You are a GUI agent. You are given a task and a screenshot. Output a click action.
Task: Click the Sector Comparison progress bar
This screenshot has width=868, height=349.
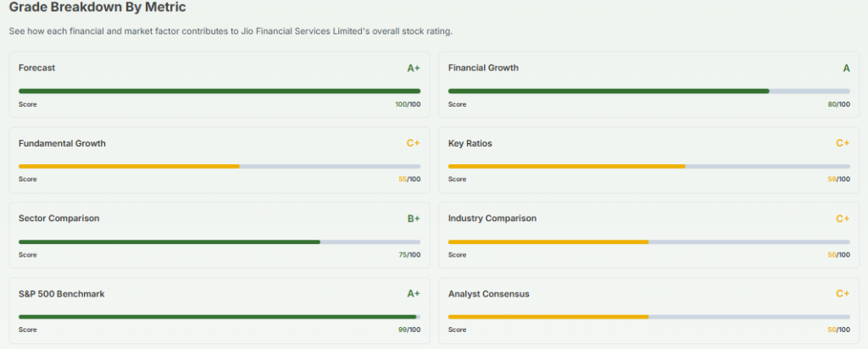[220, 242]
